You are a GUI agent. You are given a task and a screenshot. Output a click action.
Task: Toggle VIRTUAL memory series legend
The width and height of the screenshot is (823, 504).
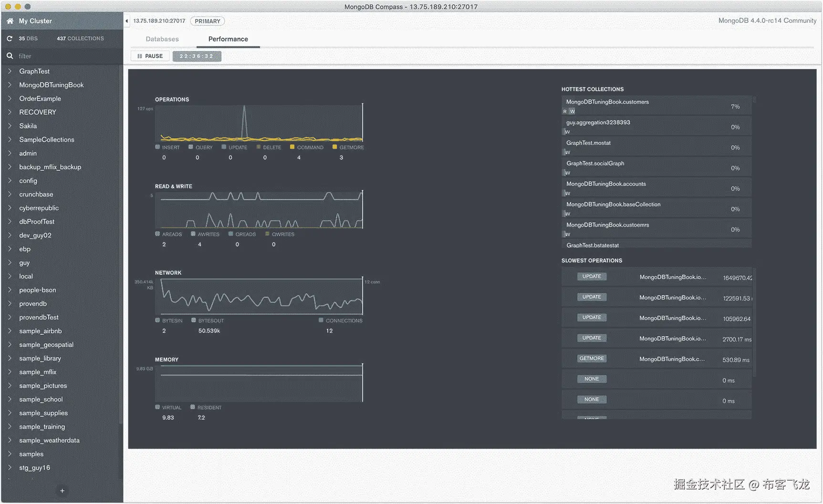click(168, 407)
